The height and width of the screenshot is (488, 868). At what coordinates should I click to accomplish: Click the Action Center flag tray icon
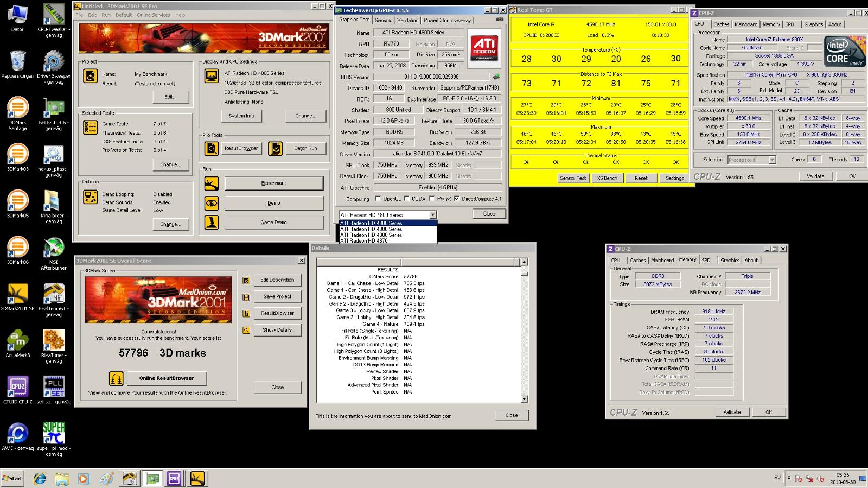(799, 479)
